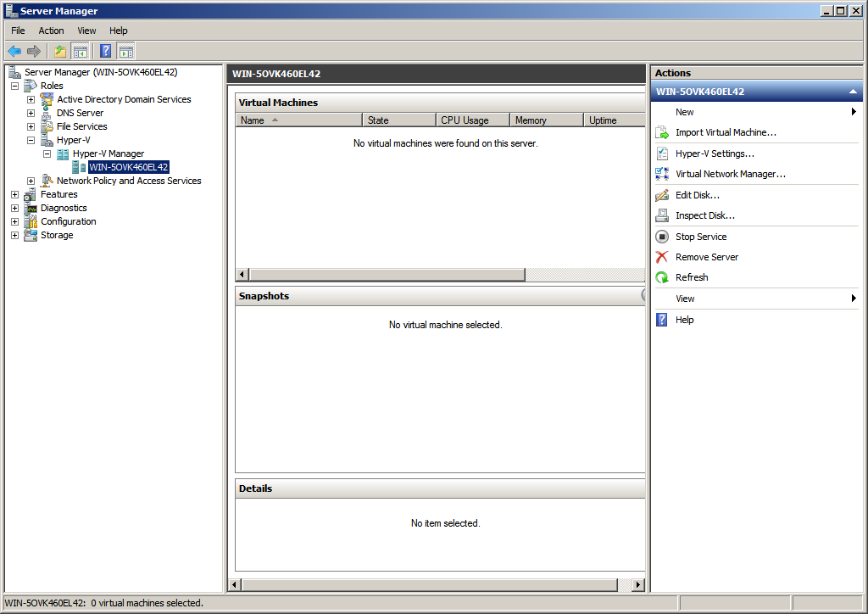Collapse the WIN-5OVK460EL42 actions section
The width and height of the screenshot is (868, 614).
pos(853,92)
